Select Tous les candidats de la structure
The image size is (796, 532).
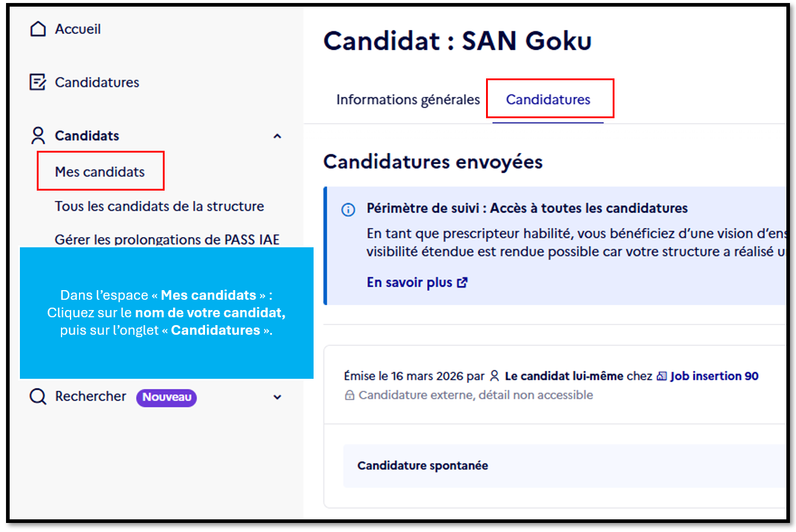coord(159,206)
